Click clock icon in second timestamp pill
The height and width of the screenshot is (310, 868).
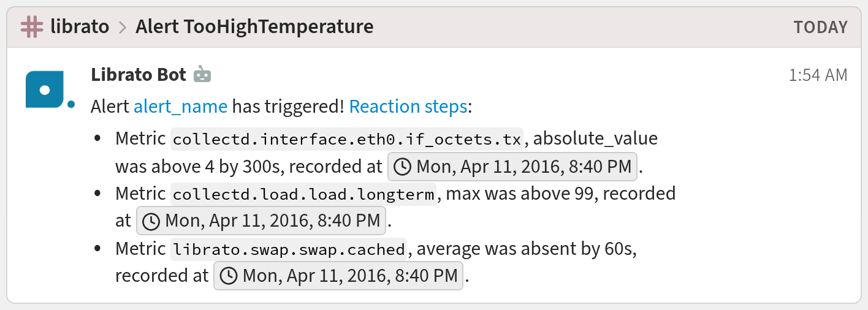(150, 221)
